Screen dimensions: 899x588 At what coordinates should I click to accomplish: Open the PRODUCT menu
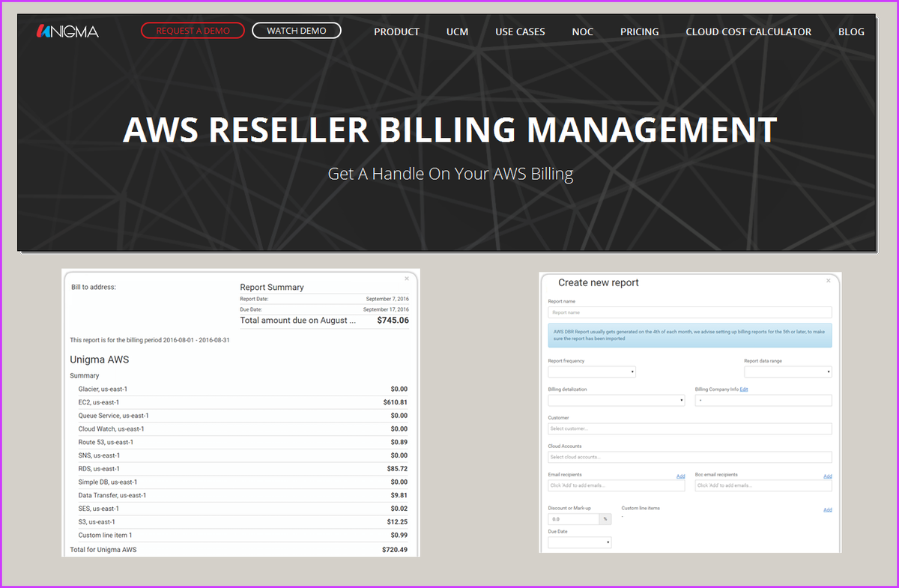click(396, 31)
